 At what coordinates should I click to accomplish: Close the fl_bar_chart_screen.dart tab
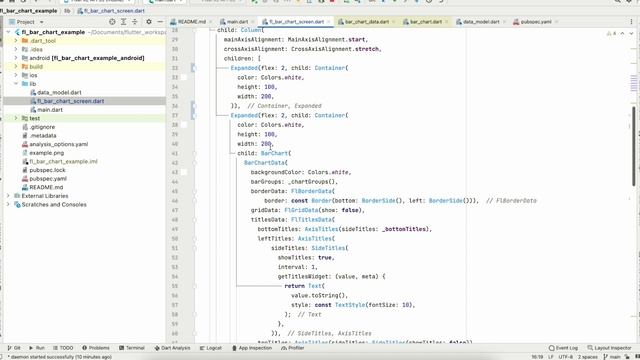328,22
